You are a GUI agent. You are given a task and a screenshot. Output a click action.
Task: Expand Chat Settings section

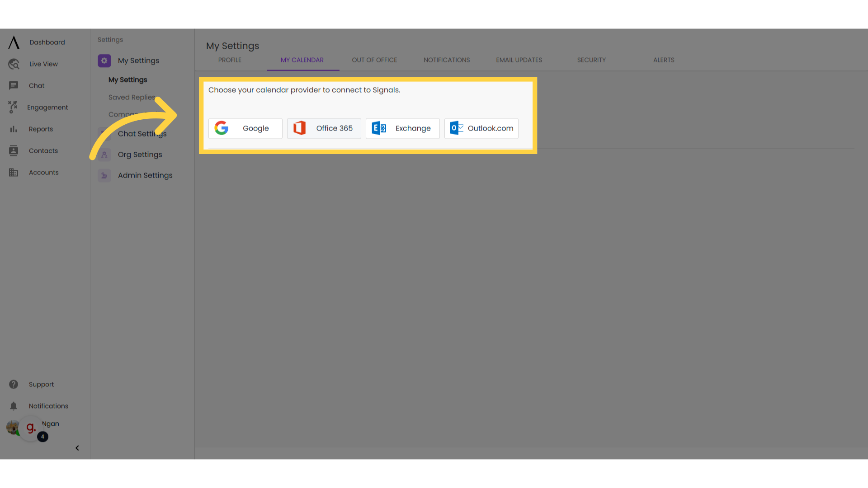[142, 134]
